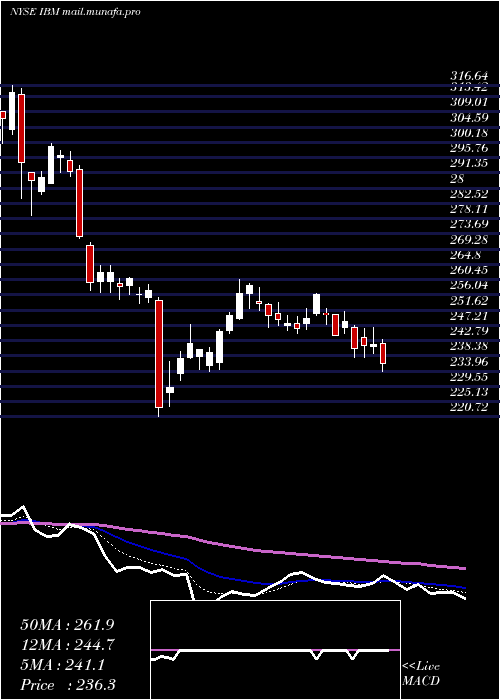Select the 316.64 price level label
The width and height of the screenshot is (500, 700).
(469, 76)
